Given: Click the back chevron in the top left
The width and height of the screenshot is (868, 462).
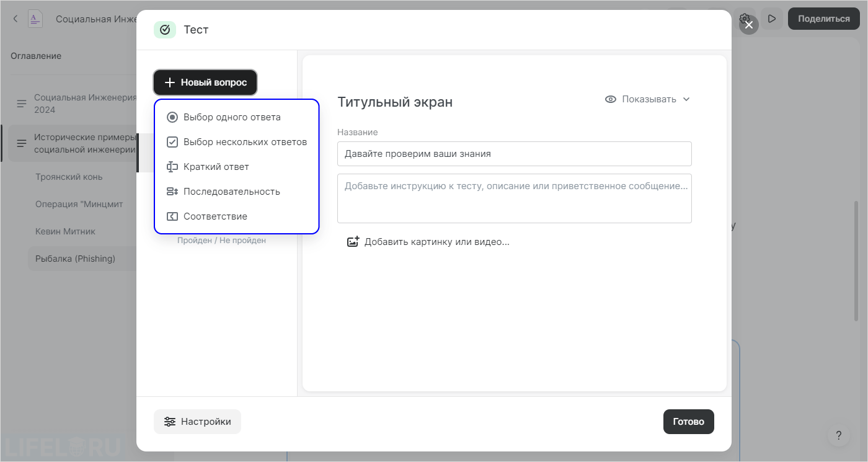Looking at the screenshot, I should click(15, 18).
